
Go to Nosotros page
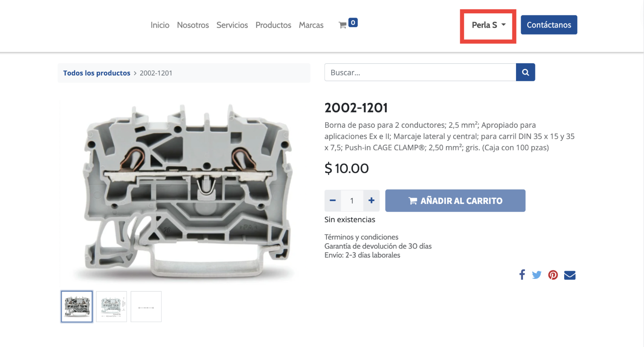193,25
